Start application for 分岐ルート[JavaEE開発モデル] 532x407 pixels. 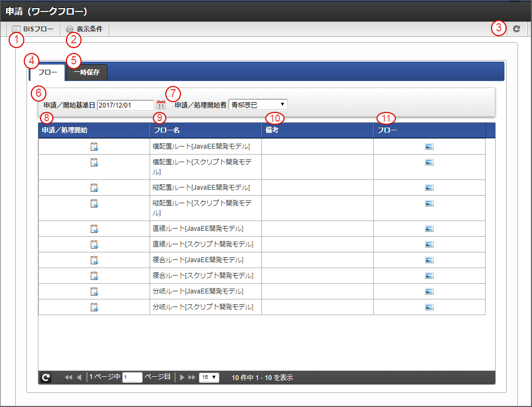94,291
